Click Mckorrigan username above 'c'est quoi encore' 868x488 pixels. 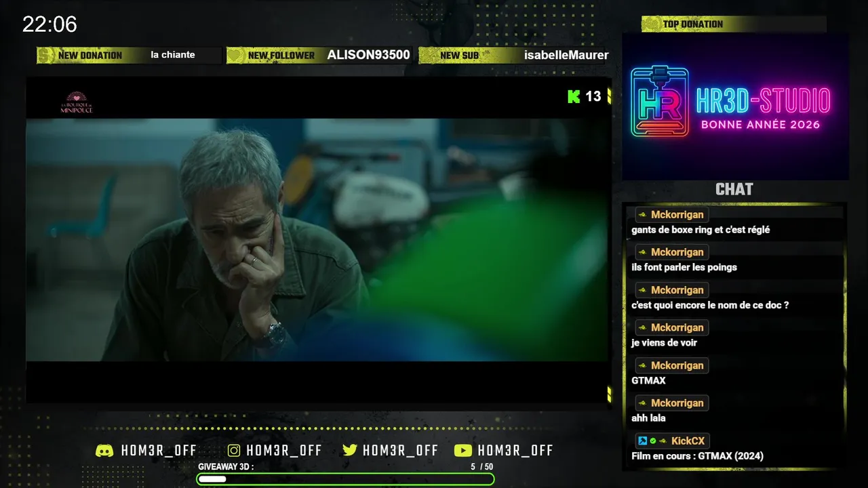677,290
